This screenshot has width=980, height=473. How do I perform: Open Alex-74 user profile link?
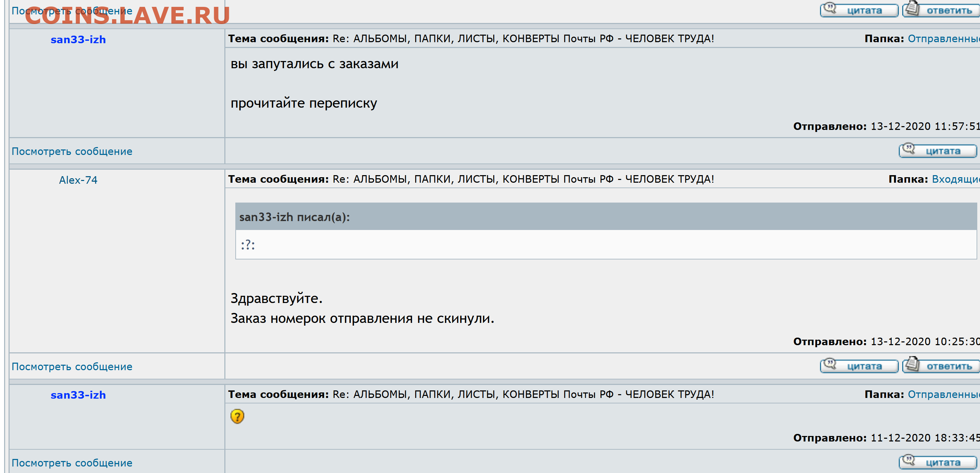[78, 180]
